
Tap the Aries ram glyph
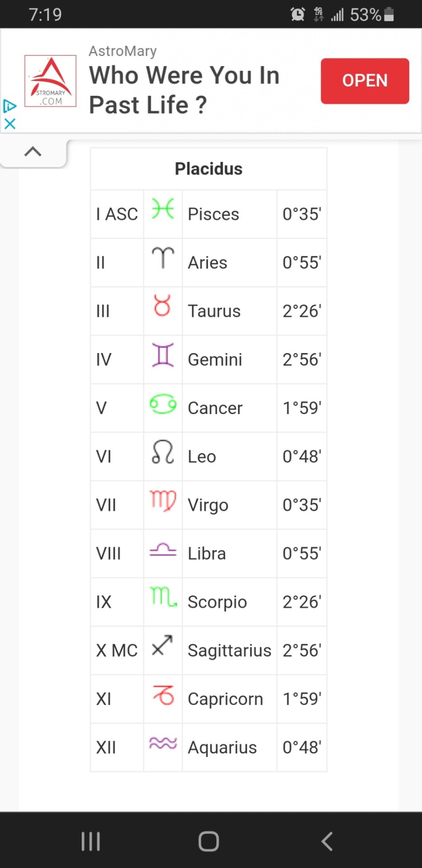[163, 258]
